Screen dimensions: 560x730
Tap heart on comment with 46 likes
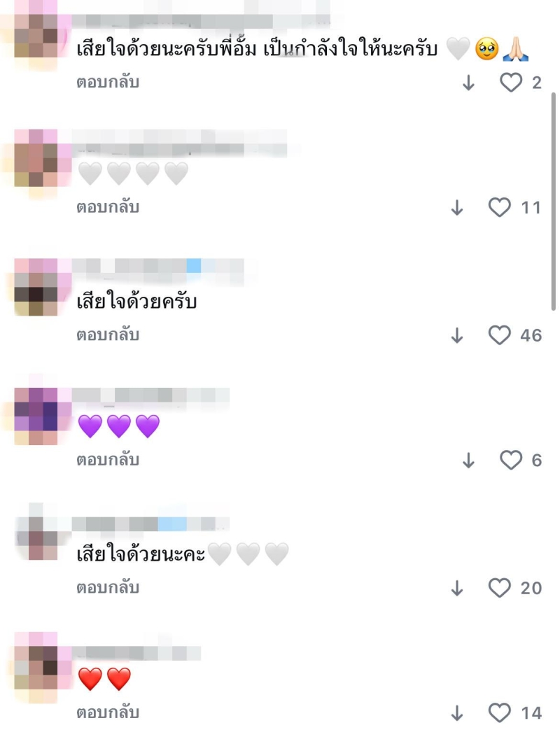tap(500, 335)
